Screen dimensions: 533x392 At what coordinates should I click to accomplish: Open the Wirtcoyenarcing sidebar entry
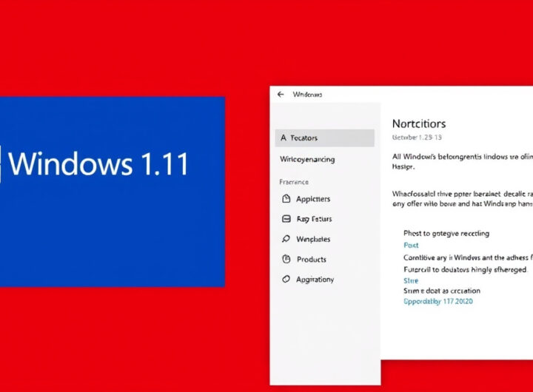307,159
